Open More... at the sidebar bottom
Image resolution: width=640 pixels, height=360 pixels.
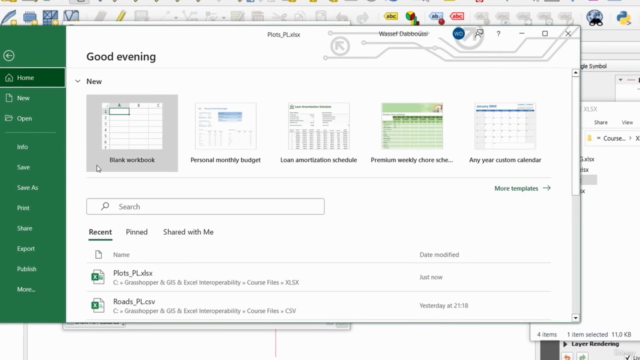[26, 289]
